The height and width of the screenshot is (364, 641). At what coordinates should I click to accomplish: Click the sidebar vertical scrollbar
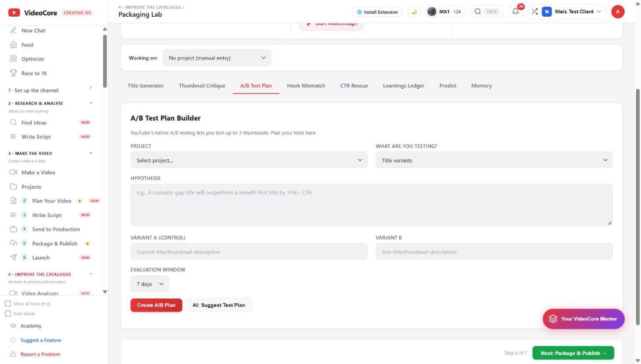pyautogui.click(x=105, y=62)
